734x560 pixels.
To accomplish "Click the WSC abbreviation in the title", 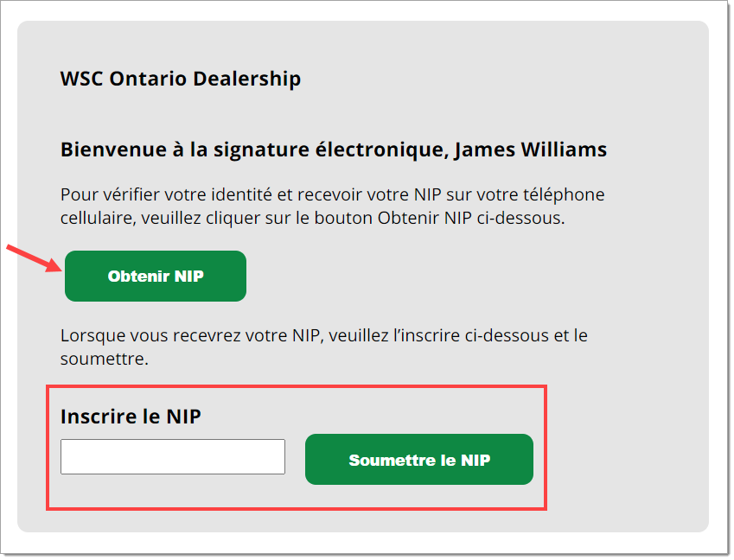I will (81, 79).
